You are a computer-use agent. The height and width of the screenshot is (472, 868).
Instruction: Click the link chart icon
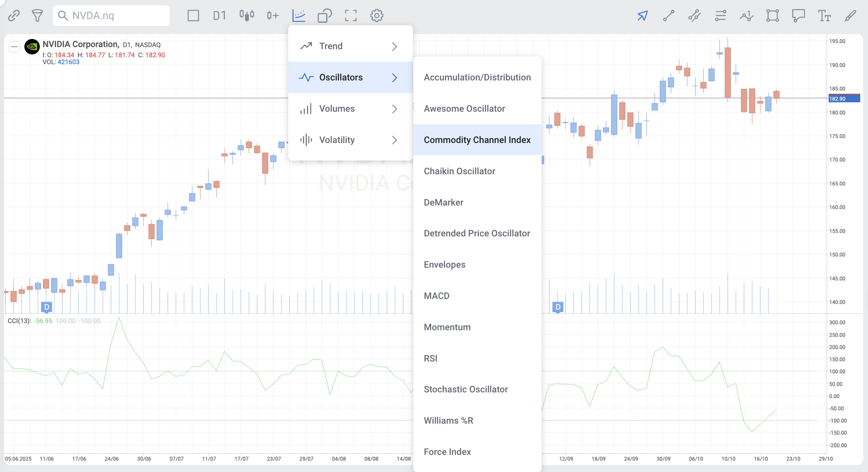point(14,16)
